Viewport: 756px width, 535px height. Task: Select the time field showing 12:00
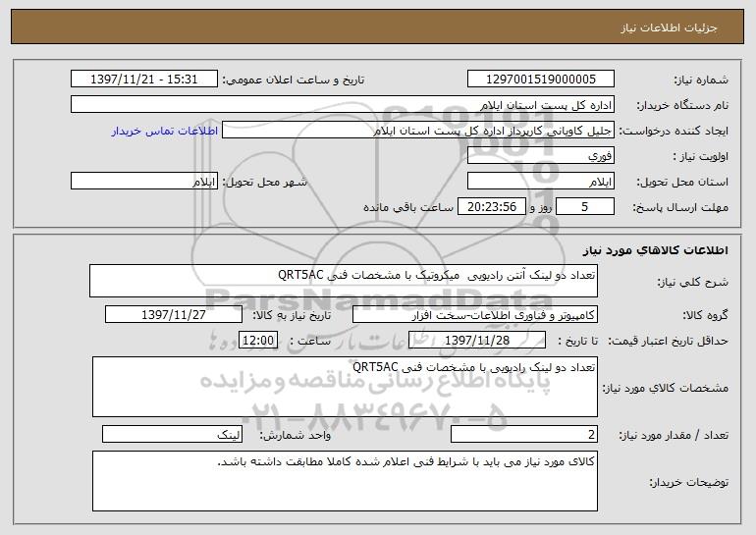coord(258,341)
